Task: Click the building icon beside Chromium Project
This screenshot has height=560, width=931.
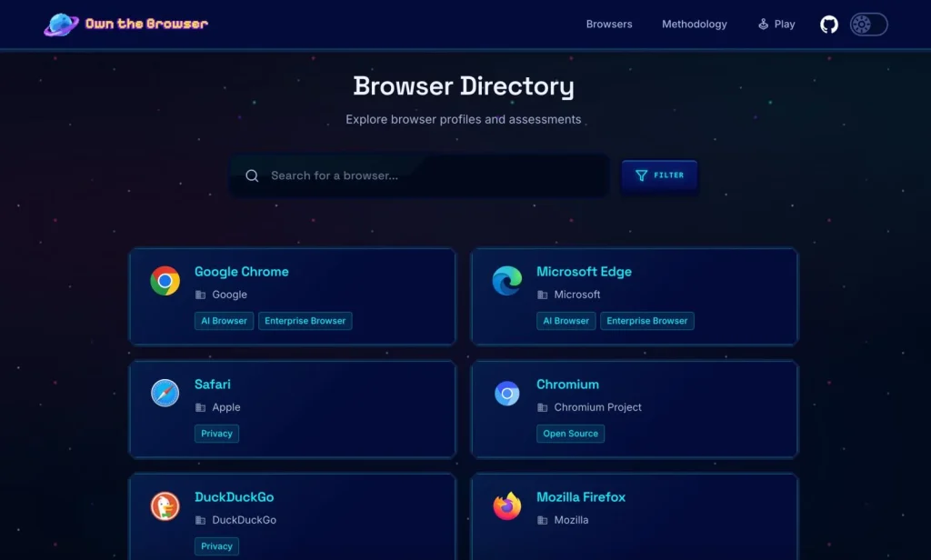Action: click(543, 407)
